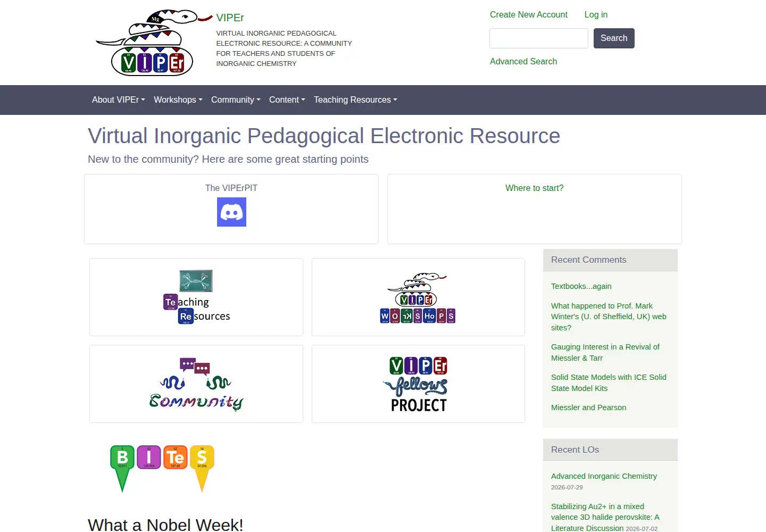Click the VIPEr snake logo in header
Screen dimensions: 766x532
[x=154, y=43]
